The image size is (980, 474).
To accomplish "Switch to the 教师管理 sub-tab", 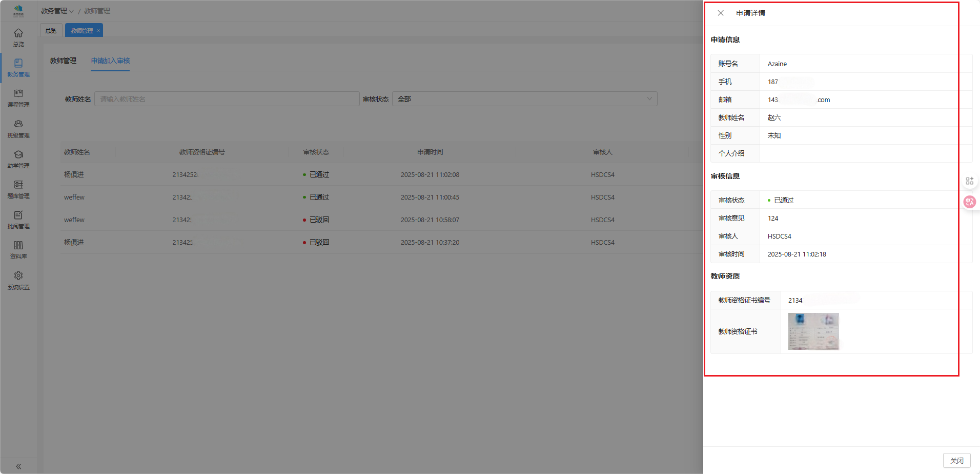I will 63,61.
